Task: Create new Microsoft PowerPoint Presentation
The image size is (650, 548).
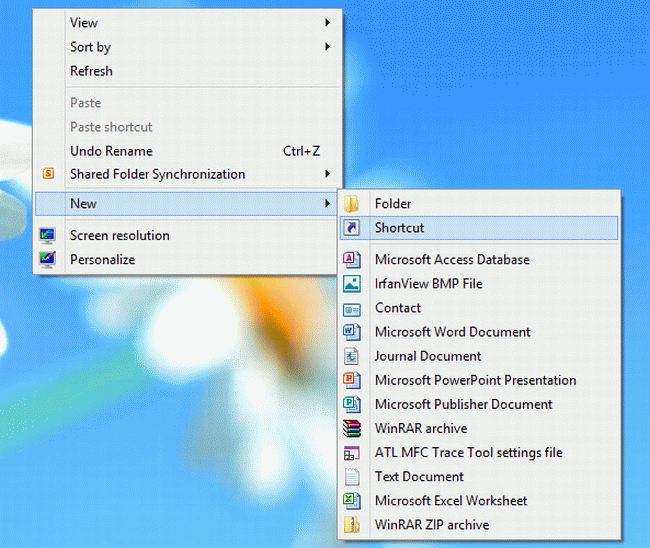Action: 479,380
